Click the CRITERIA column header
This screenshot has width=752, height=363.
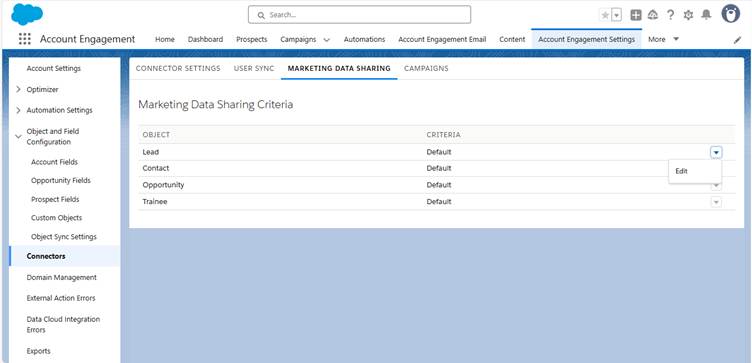point(443,135)
